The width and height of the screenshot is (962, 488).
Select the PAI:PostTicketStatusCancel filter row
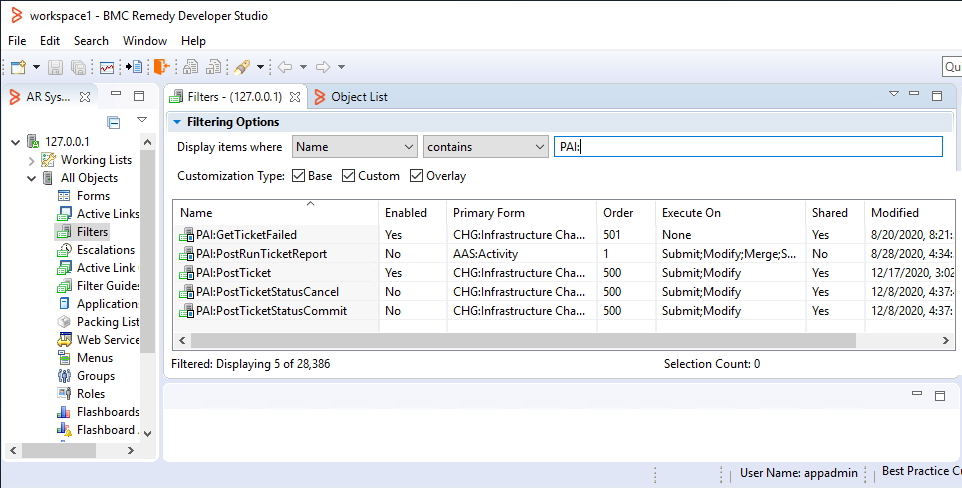pos(564,292)
